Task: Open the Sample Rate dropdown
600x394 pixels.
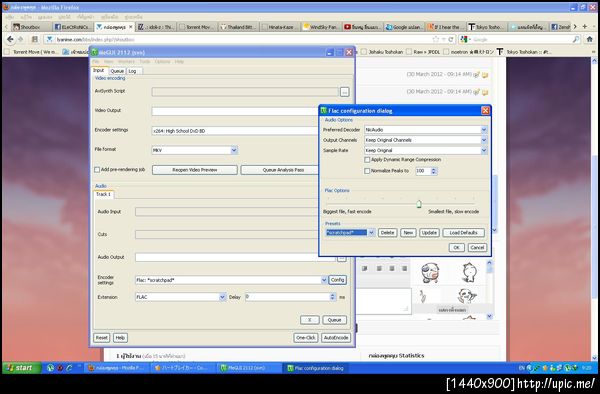Action: [484, 150]
